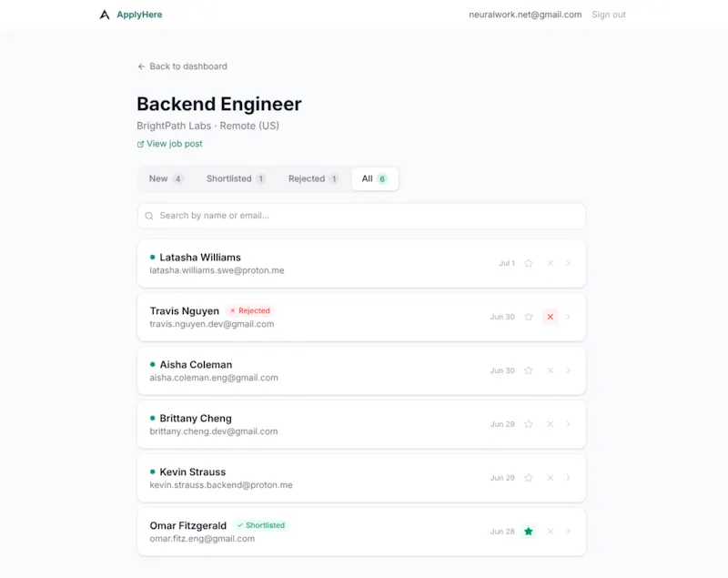Viewport: 728px width, 578px height.
Task: Click the Kevin Strauss name
Action: coord(193,472)
